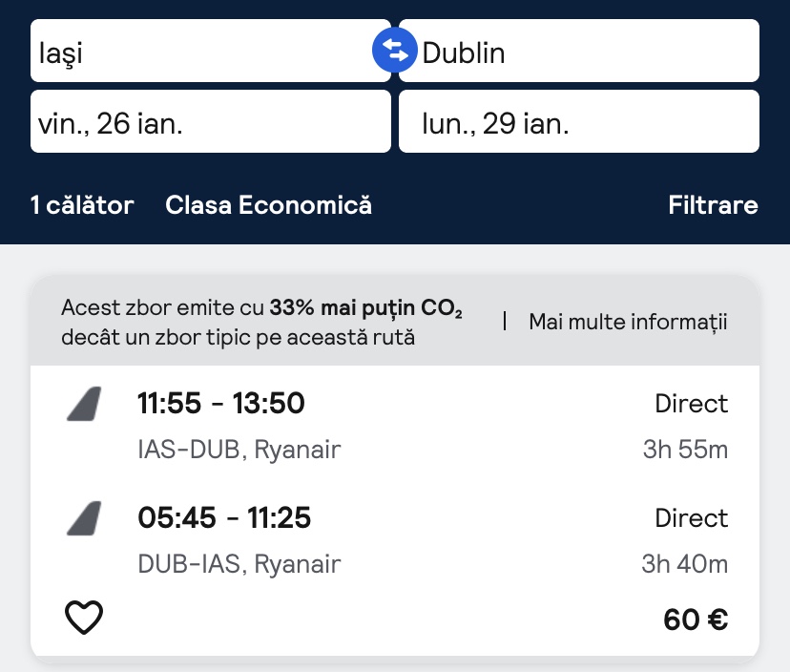
Task: Click the 3h 40m return duration
Action: pyautogui.click(x=684, y=564)
